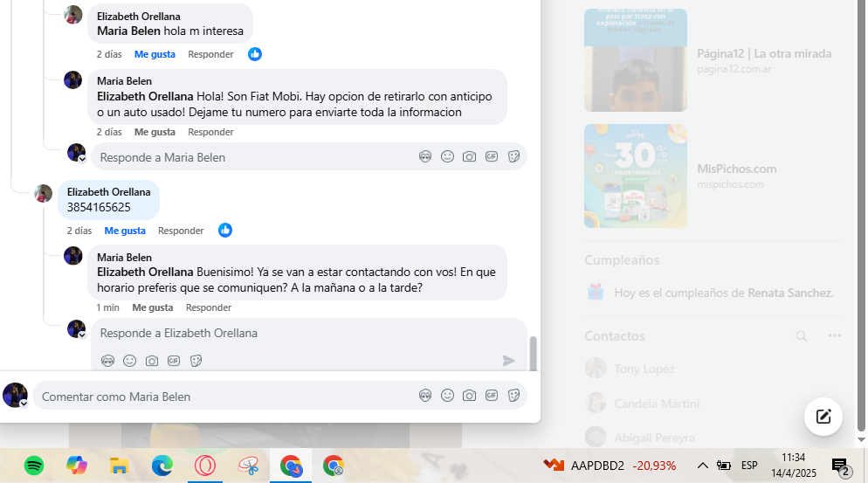This screenshot has width=868, height=483.
Task: Click Responder under the 3854165625 comment
Action: pos(181,231)
